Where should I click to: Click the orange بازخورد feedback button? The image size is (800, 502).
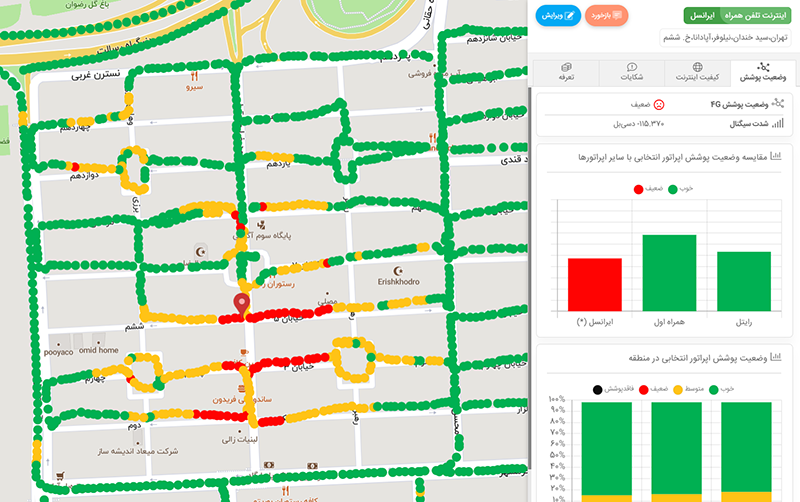click(606, 16)
